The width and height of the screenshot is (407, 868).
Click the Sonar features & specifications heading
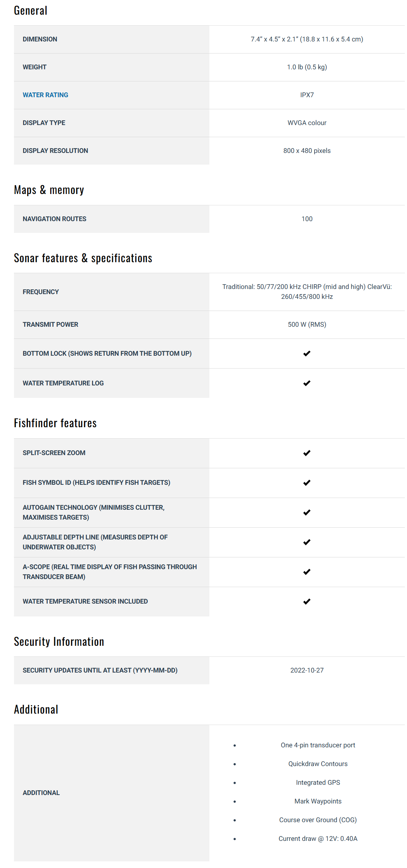tap(83, 258)
